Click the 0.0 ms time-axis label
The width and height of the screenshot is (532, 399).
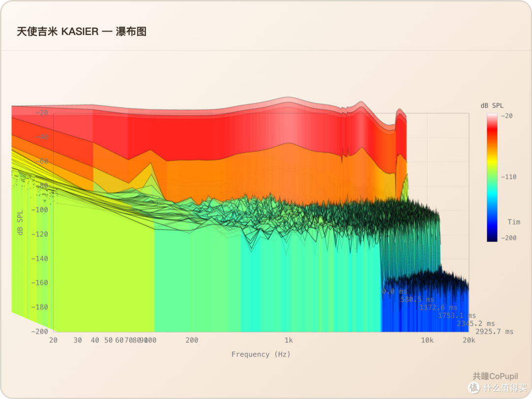394,292
